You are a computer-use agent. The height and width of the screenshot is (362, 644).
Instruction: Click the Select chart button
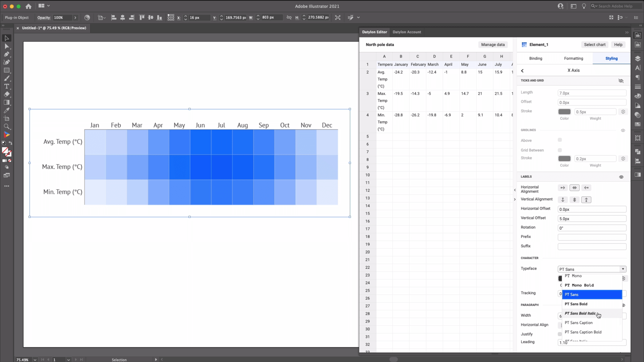point(595,44)
